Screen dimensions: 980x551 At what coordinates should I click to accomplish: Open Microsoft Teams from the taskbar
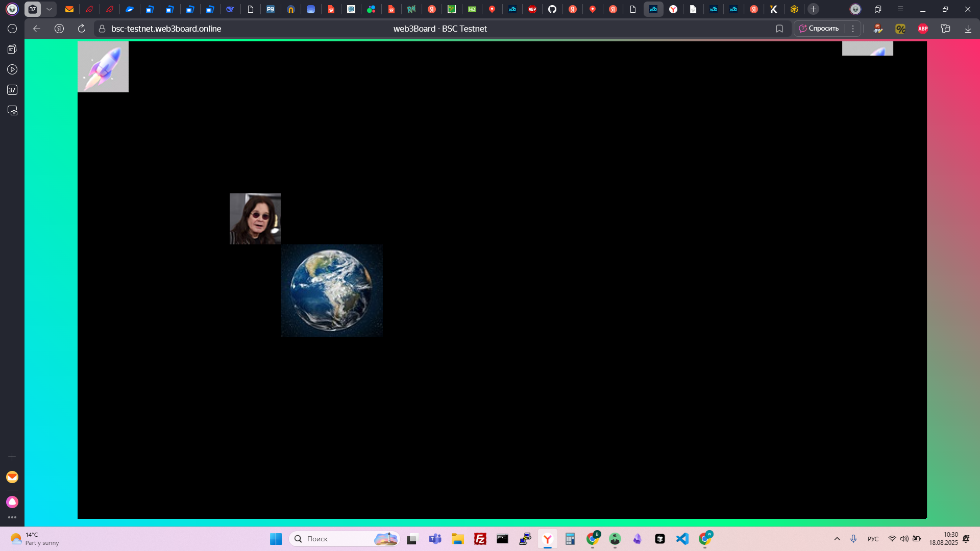point(435,539)
